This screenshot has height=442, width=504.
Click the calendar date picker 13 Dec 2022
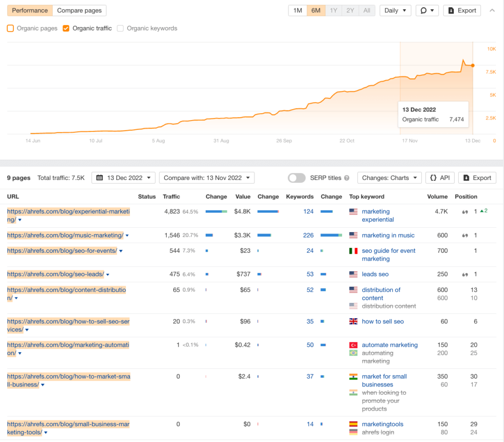click(x=124, y=178)
